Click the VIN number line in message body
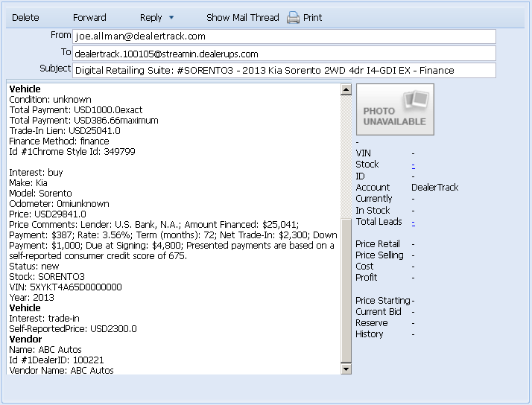The width and height of the screenshot is (532, 405). [66, 287]
